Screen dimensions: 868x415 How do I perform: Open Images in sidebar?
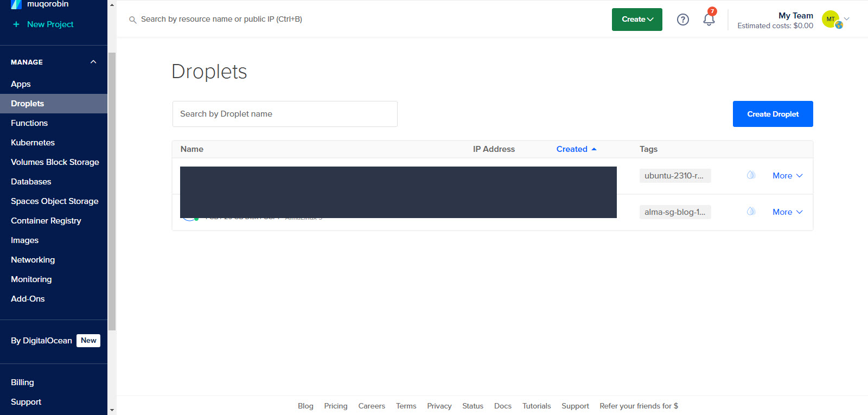(24, 240)
